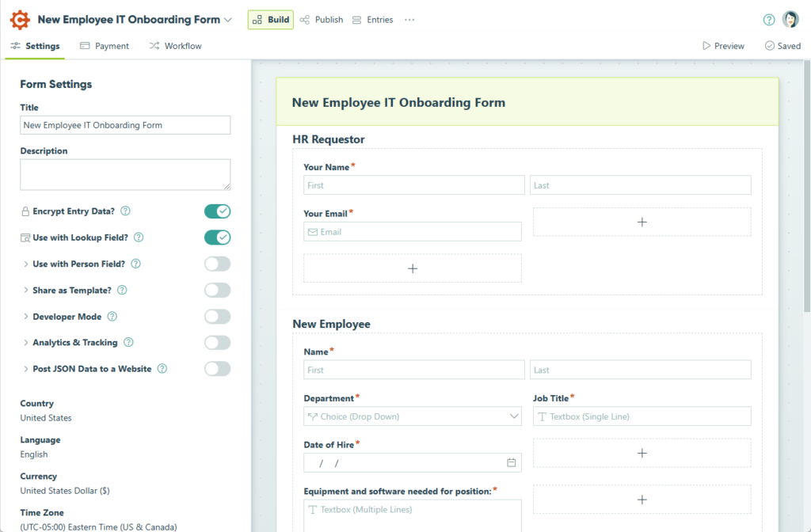Click the vertical scrollbar of form canvas
Screen dimensions: 811x532
click(807, 186)
